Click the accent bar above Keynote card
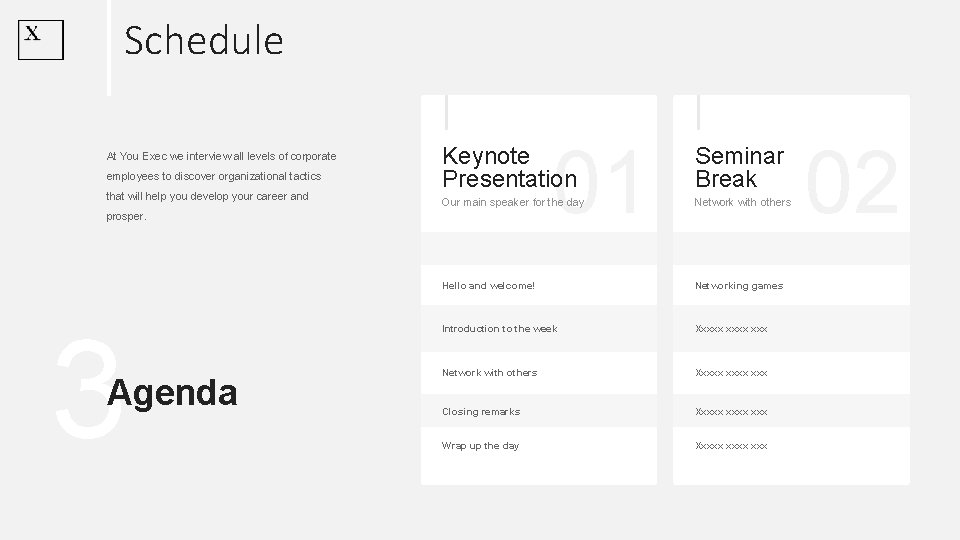The width and height of the screenshot is (960, 540). point(447,109)
